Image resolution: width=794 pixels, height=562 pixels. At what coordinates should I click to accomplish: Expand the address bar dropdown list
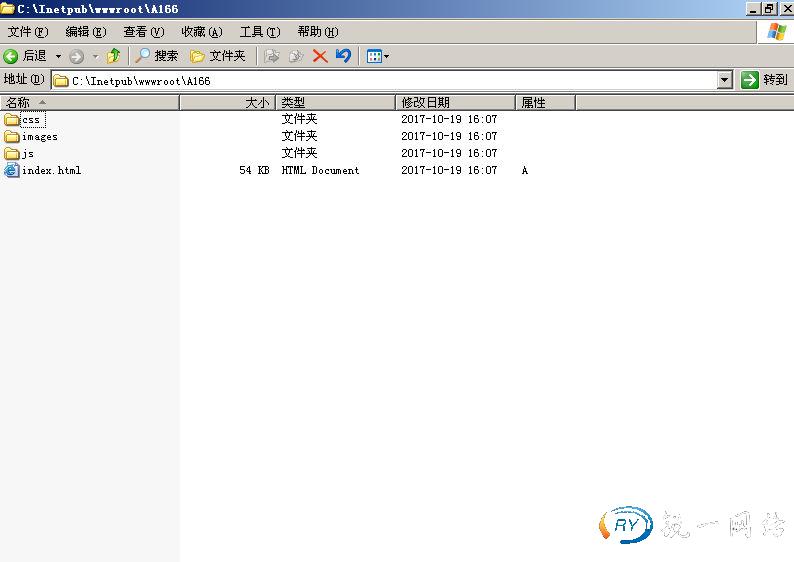pyautogui.click(x=725, y=80)
